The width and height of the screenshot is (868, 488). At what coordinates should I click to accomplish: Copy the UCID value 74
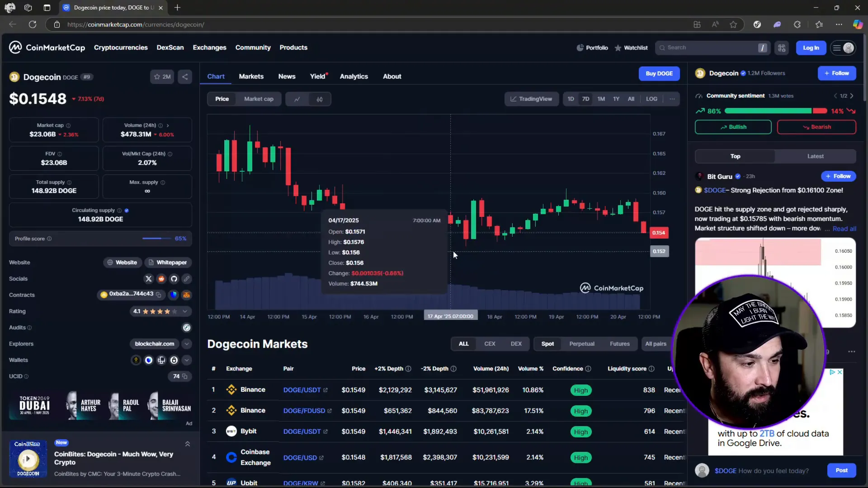pyautogui.click(x=184, y=376)
